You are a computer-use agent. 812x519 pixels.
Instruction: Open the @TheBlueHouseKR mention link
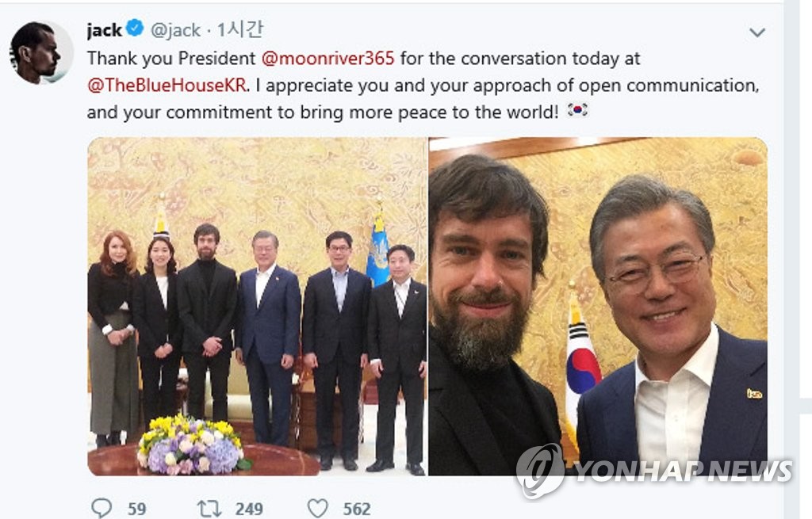(167, 86)
